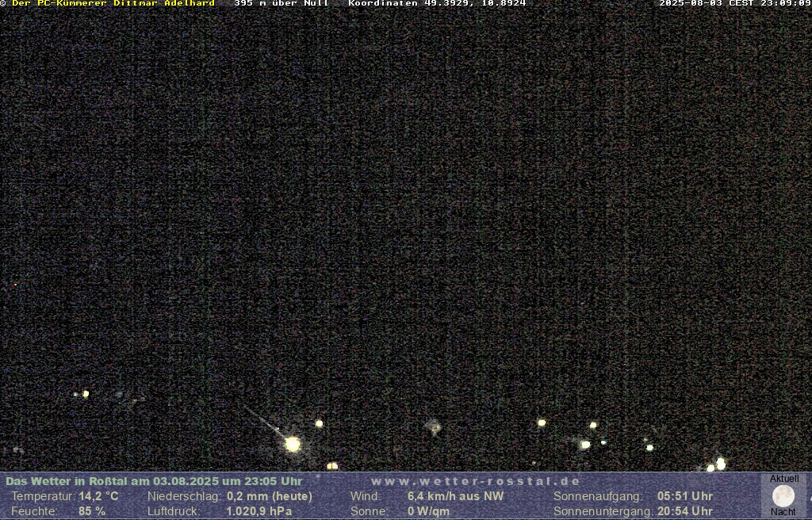Click the solar radiation value 0 W/qm
This screenshot has height=520, width=812.
tap(428, 511)
